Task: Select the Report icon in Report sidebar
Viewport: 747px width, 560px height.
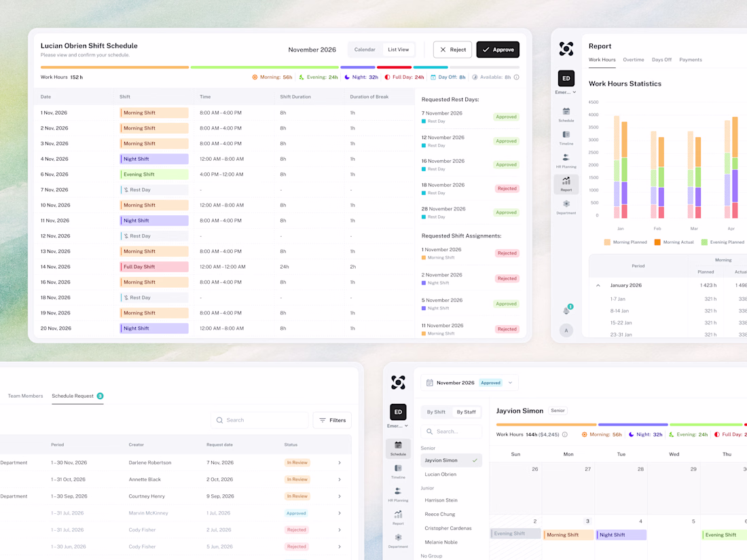Action: (566, 183)
